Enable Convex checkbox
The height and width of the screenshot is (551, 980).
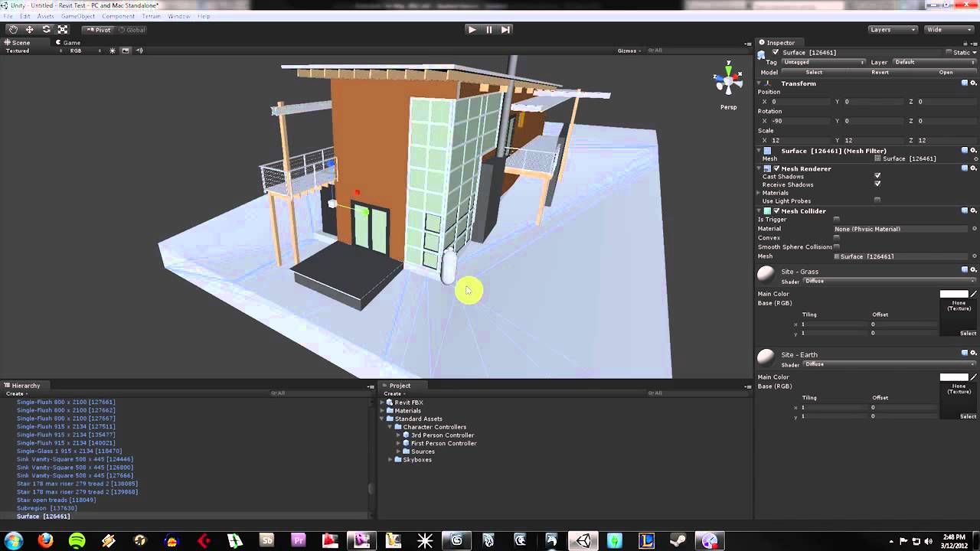[x=837, y=238]
